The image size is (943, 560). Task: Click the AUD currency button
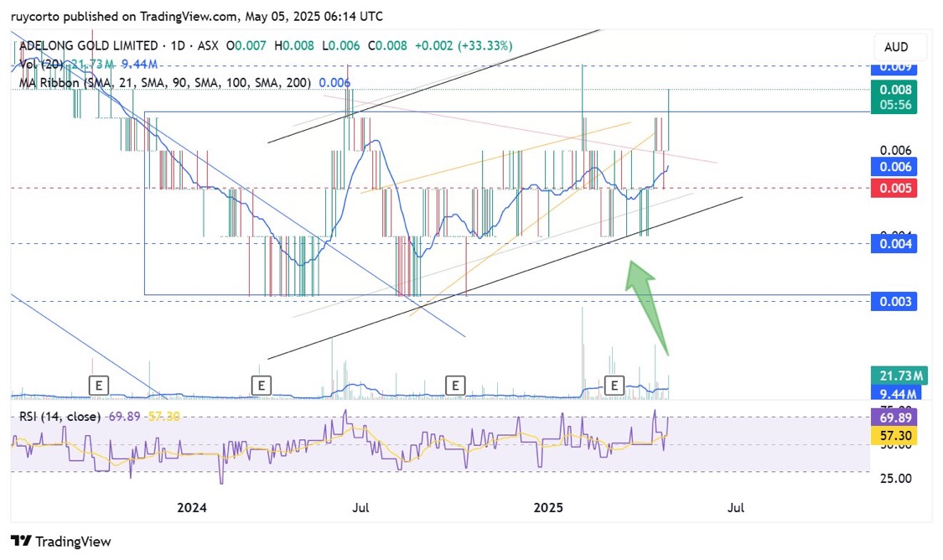pyautogui.click(x=895, y=47)
